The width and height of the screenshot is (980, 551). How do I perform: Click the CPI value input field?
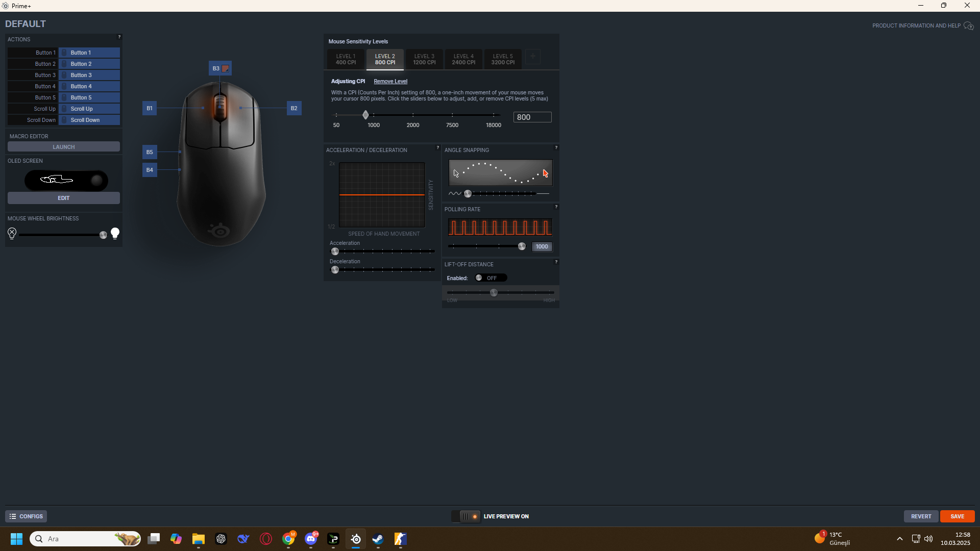532,117
